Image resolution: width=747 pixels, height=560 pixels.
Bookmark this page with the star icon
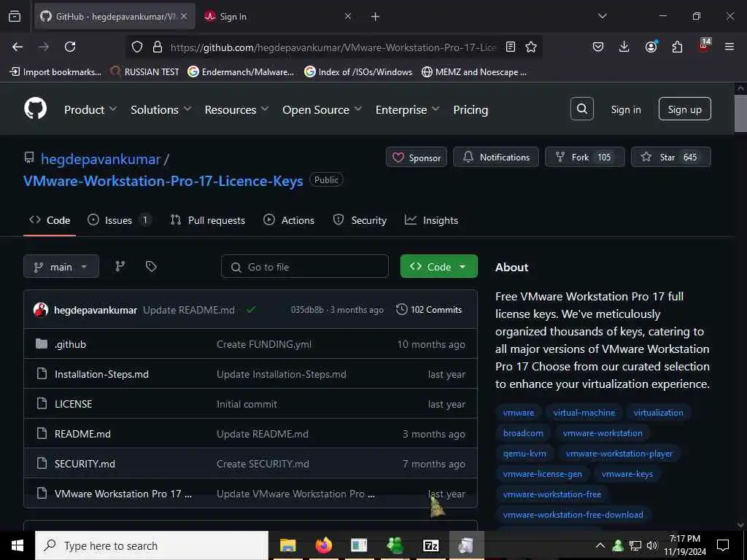click(531, 47)
